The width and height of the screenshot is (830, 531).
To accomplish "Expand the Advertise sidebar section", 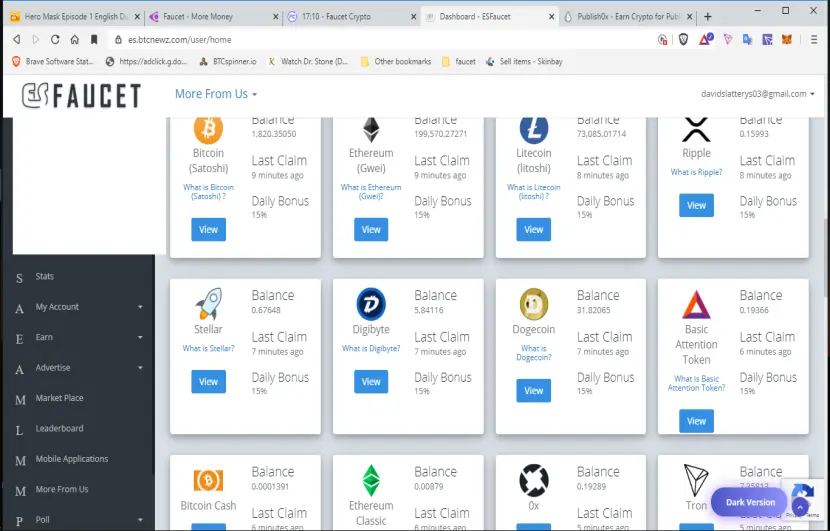I will click(x=79, y=367).
